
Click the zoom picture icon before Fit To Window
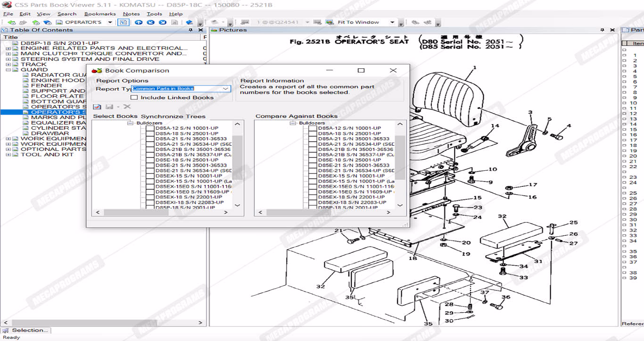coord(329,22)
